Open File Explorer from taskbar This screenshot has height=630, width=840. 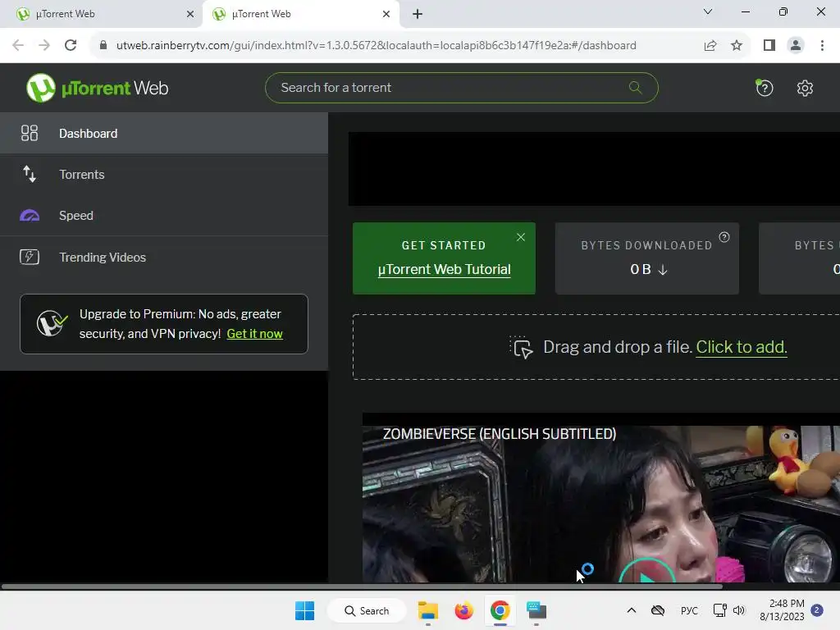click(427, 610)
